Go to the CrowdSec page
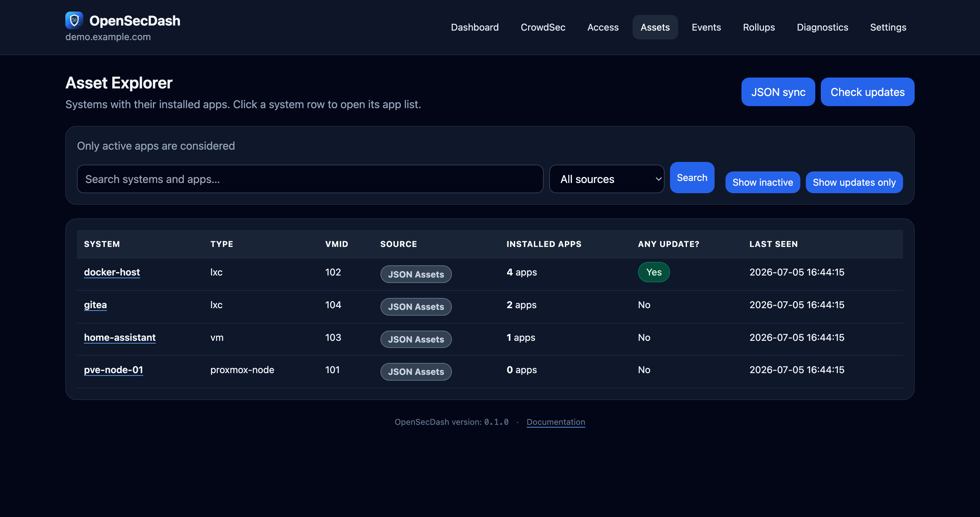This screenshot has height=517, width=980. [x=543, y=27]
